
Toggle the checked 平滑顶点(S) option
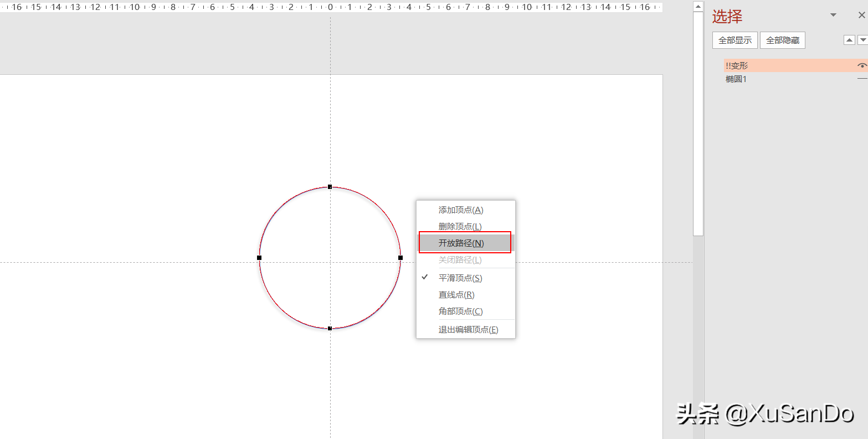click(465, 278)
